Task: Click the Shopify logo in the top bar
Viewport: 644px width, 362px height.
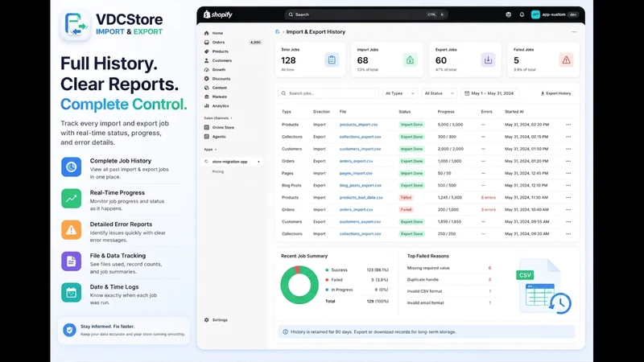Action: (x=218, y=14)
